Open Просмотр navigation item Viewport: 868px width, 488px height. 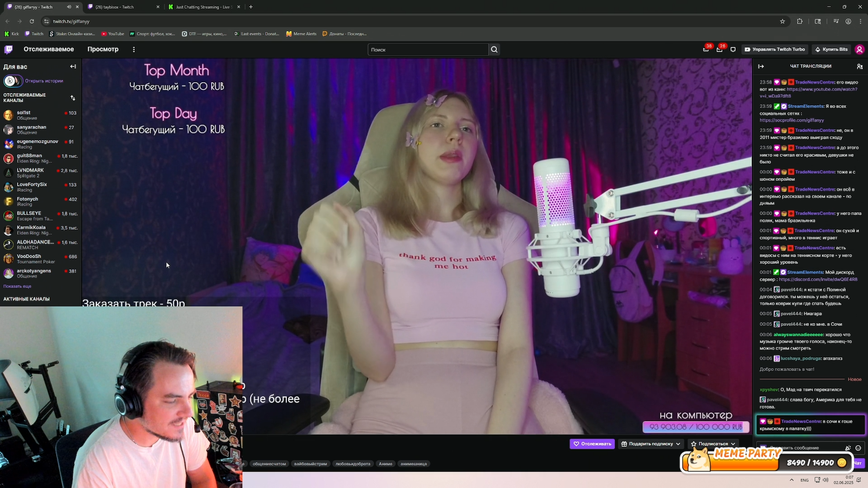[x=103, y=49]
